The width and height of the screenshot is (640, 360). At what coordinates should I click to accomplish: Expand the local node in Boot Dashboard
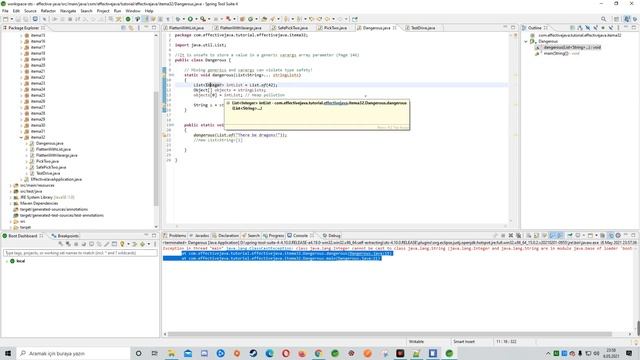tap(7, 261)
